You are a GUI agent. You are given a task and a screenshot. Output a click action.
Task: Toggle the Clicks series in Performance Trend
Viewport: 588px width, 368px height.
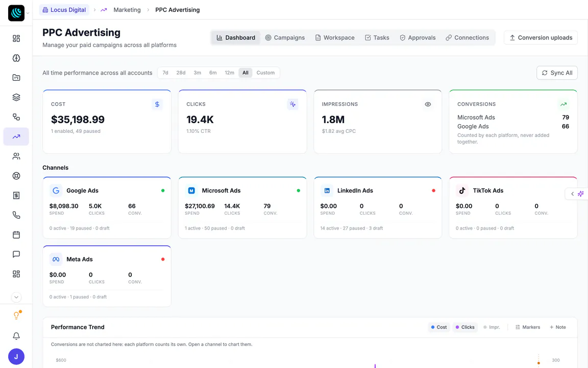(465, 327)
